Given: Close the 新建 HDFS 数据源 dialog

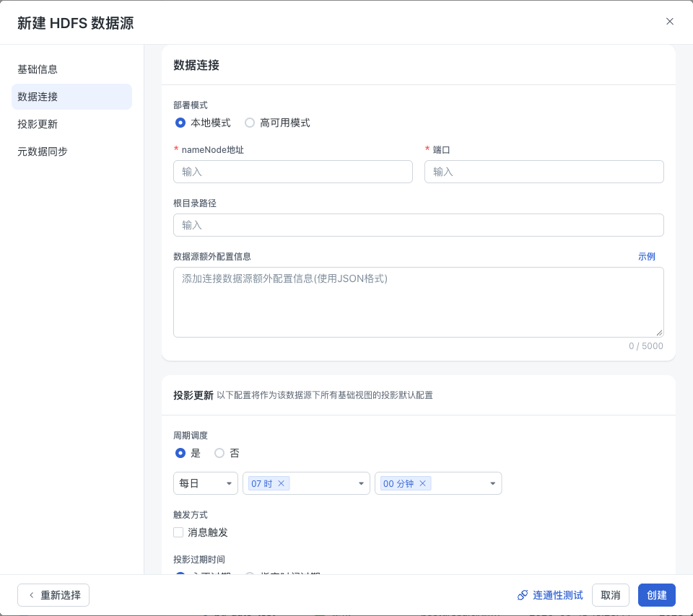Looking at the screenshot, I should click(670, 22).
